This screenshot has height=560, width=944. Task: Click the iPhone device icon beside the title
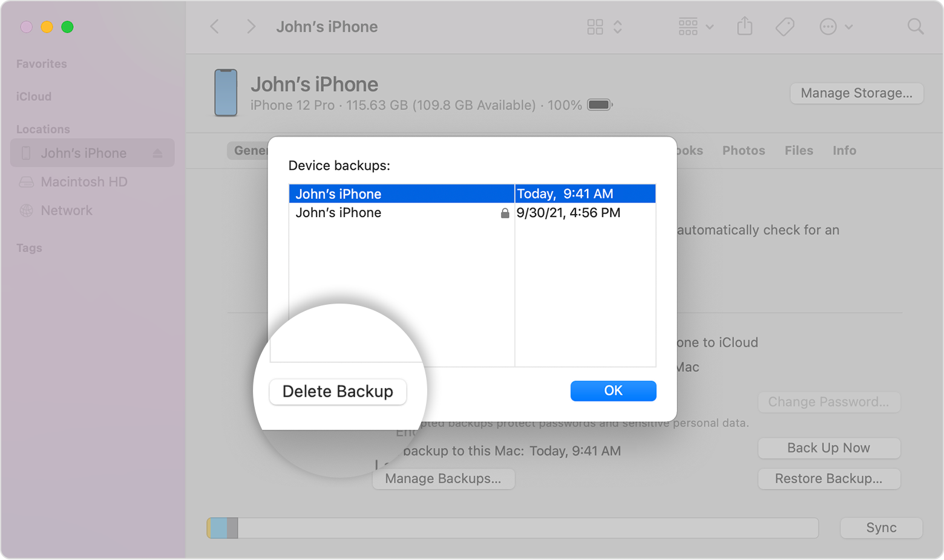225,93
